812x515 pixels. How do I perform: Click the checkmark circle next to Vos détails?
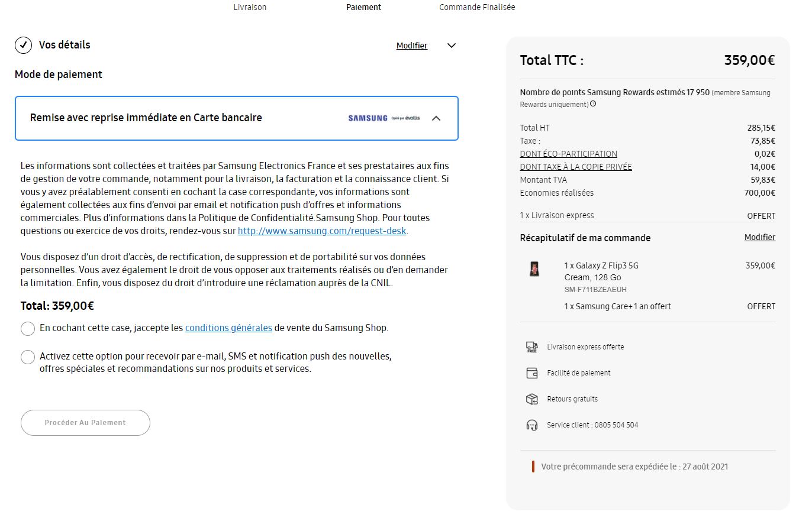point(23,45)
